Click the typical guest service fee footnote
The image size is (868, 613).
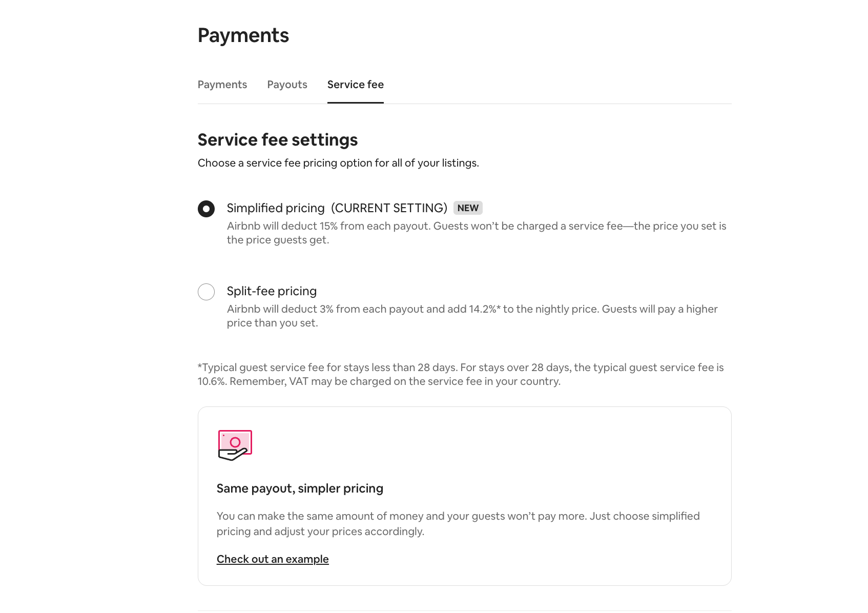point(461,374)
